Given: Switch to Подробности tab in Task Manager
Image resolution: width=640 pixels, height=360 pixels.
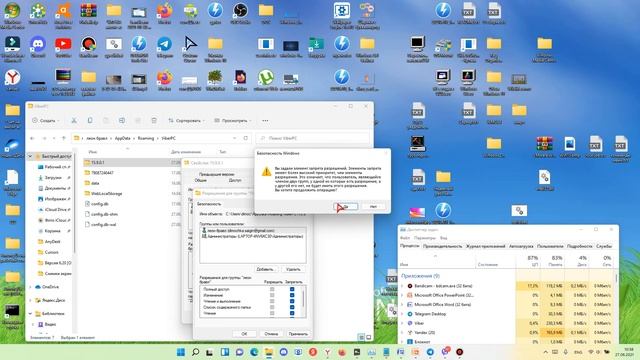Looking at the screenshot, I should click(580, 246).
